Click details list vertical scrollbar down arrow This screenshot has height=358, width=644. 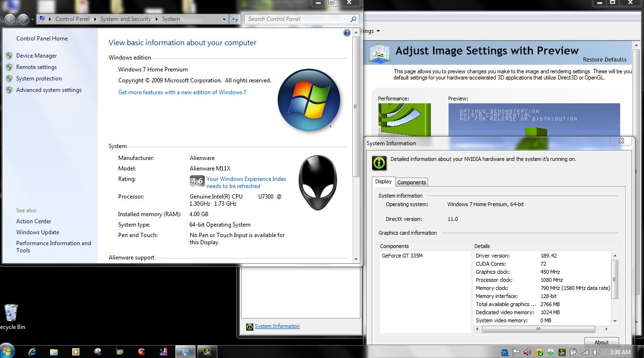615,321
